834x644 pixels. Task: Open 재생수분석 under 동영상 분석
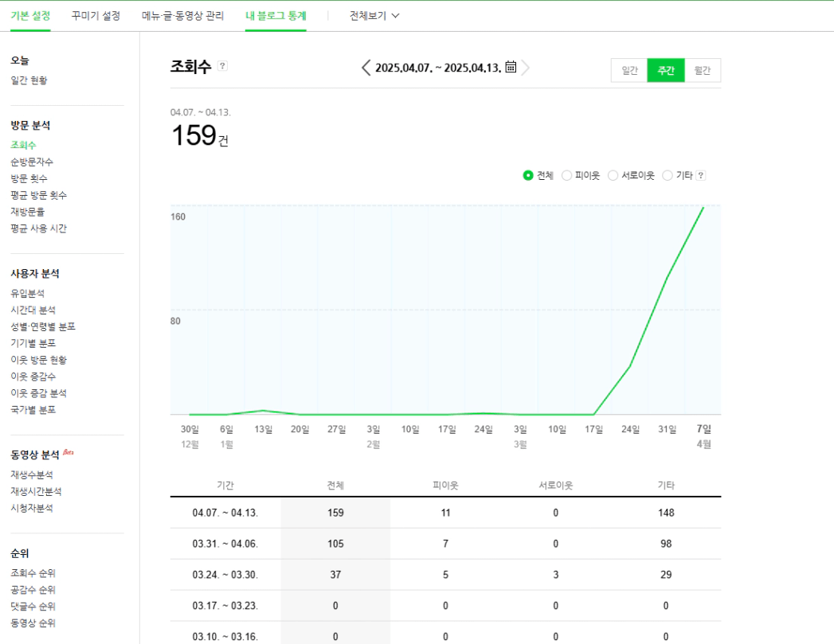click(32, 474)
